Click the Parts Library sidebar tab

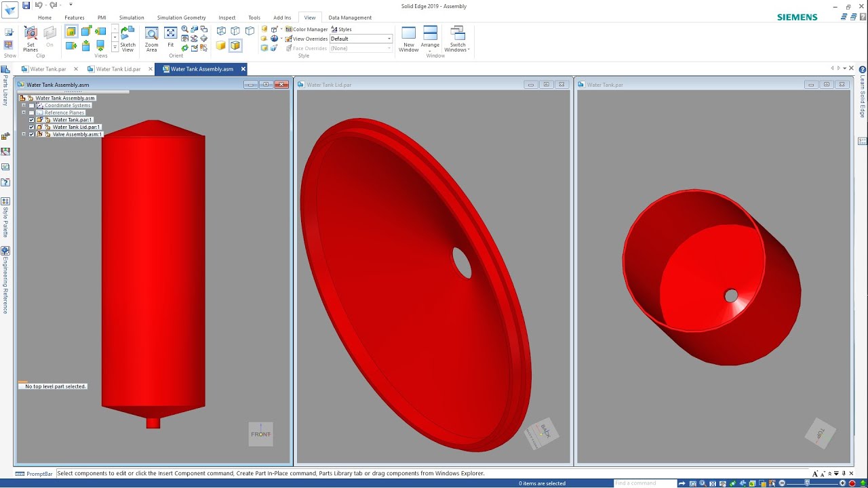click(5, 87)
